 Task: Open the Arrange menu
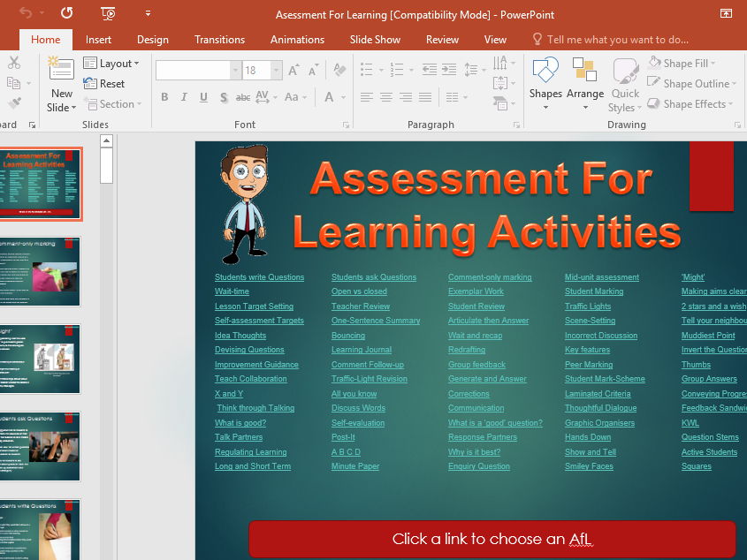585,84
